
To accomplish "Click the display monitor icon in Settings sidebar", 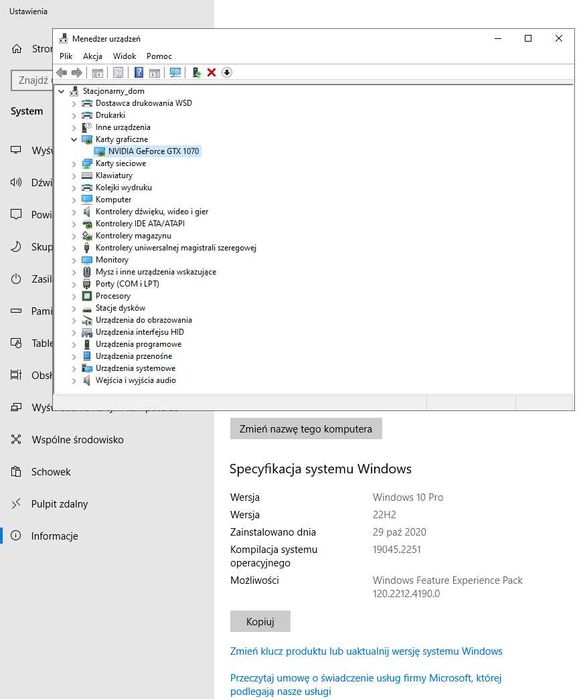I will (x=16, y=150).
